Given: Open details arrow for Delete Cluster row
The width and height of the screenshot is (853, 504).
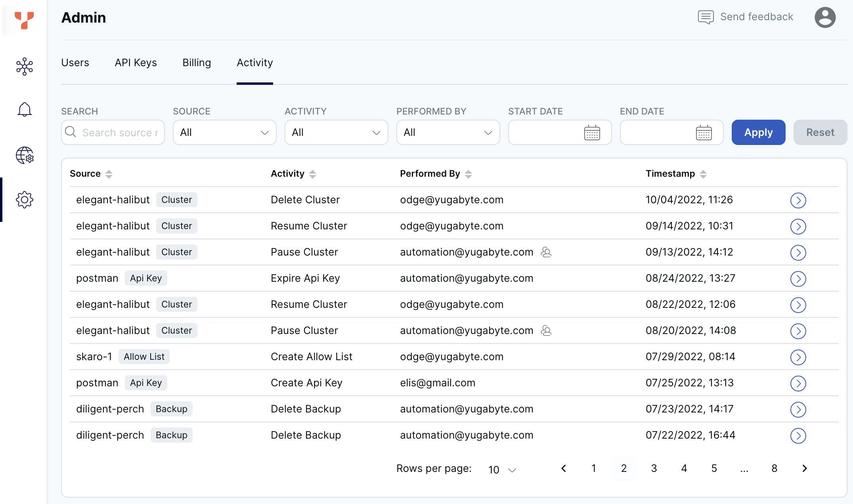Looking at the screenshot, I should coord(798,200).
